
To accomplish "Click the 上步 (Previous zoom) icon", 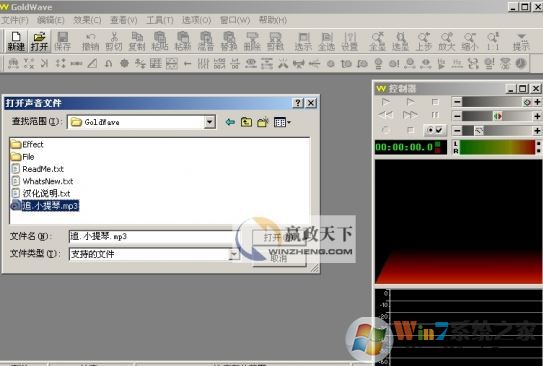I will click(424, 41).
